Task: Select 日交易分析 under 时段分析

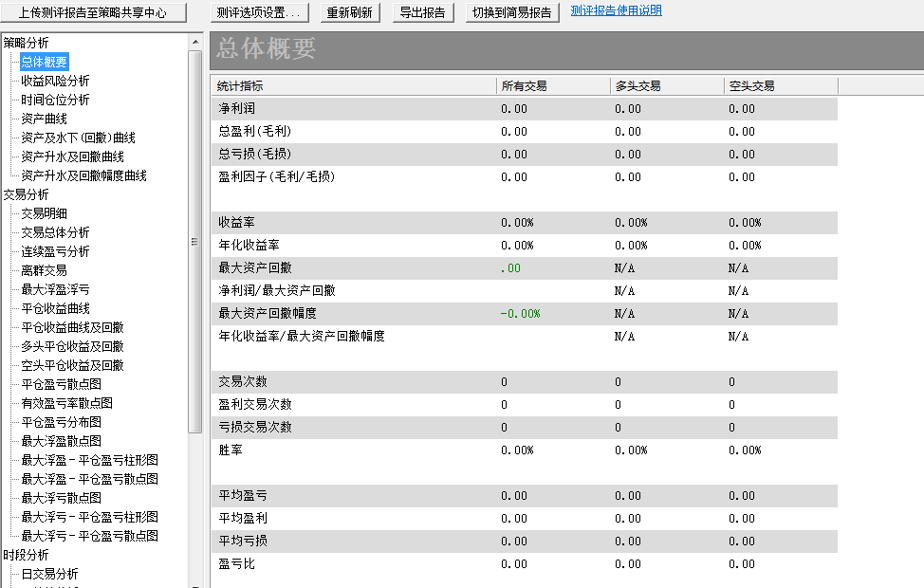Action: click(x=49, y=574)
